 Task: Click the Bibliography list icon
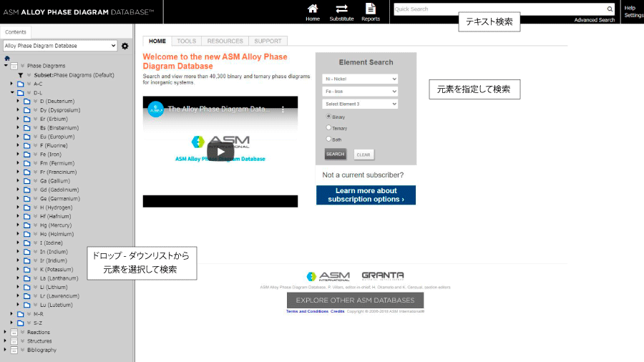(14, 350)
